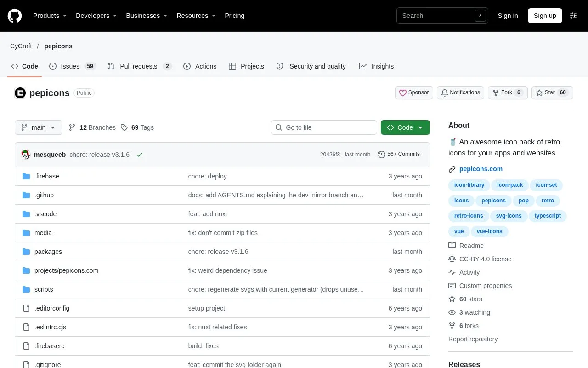Fork the pepicons repository
The width and height of the screenshot is (588, 368).
pyautogui.click(x=508, y=93)
